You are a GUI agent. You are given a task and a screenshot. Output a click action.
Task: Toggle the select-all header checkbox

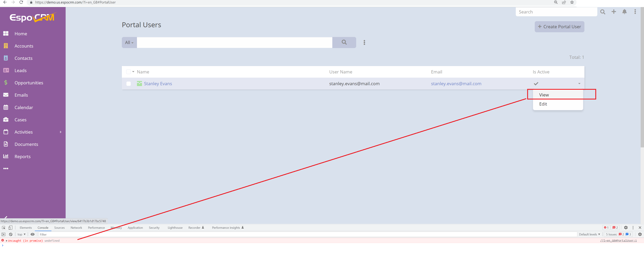click(128, 72)
